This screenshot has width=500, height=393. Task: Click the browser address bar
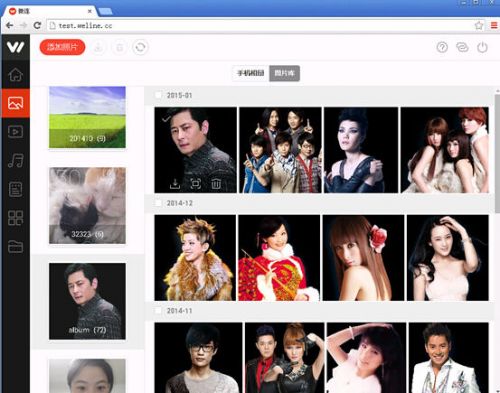pos(263,26)
